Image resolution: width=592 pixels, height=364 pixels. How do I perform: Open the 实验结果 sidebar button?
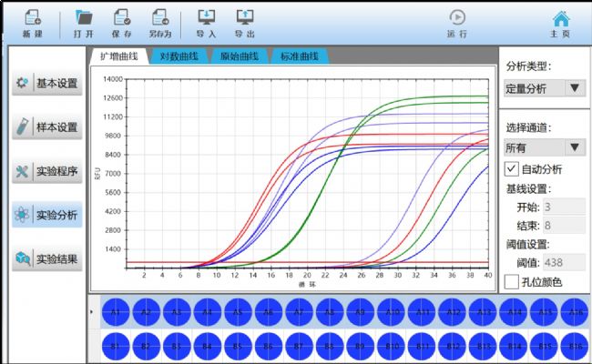[x=48, y=259]
